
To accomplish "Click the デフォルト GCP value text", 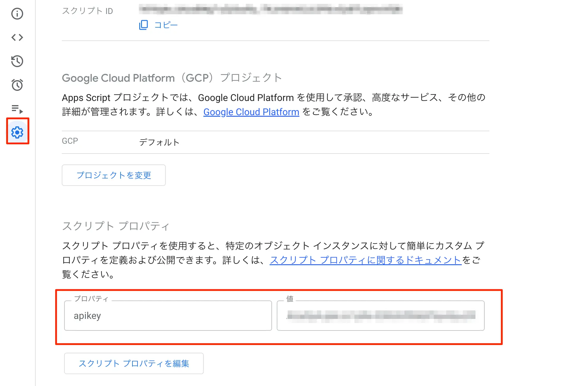I will [x=159, y=142].
